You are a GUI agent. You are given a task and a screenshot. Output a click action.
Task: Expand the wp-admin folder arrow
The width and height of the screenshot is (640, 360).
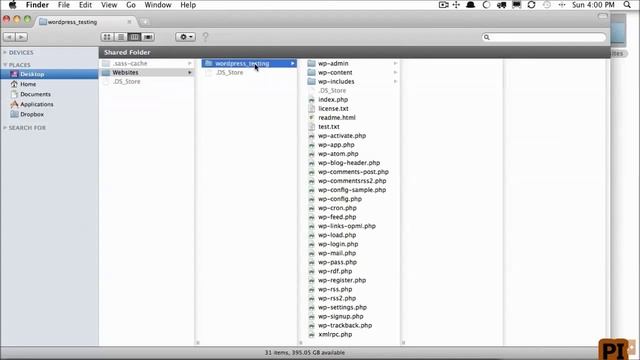point(395,64)
